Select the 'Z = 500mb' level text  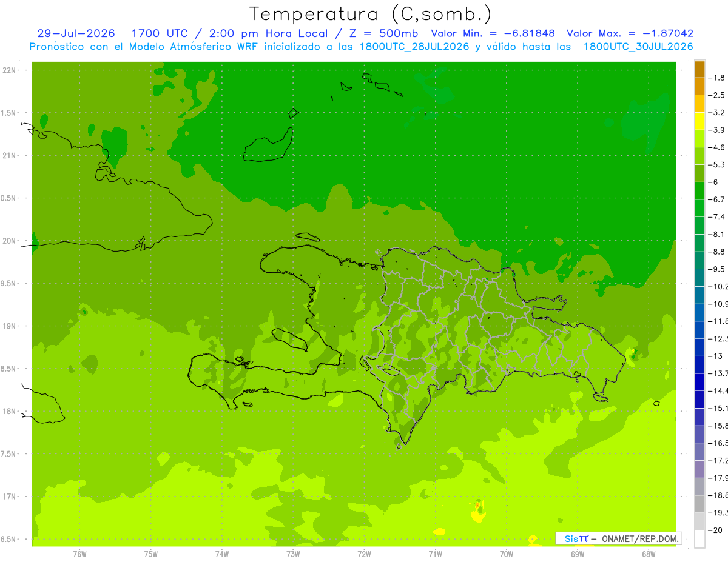coord(383,34)
